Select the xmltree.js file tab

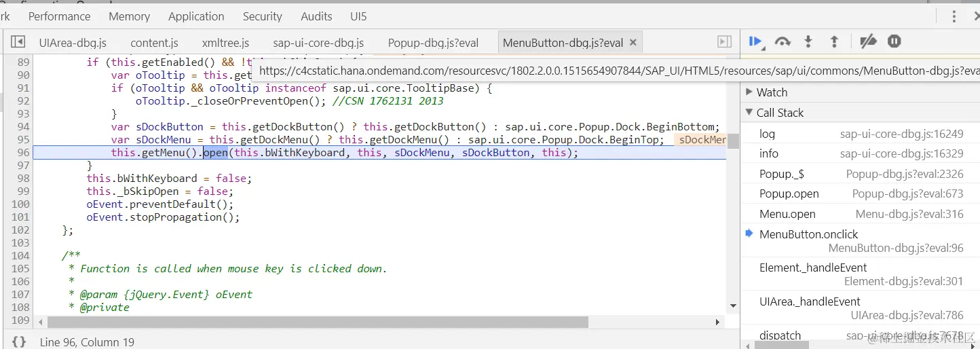[225, 43]
